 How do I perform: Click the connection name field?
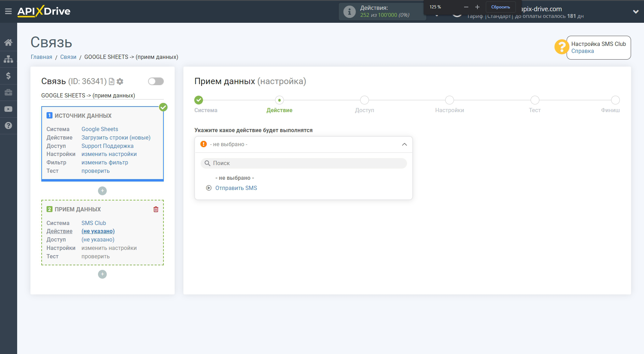[x=102, y=95]
